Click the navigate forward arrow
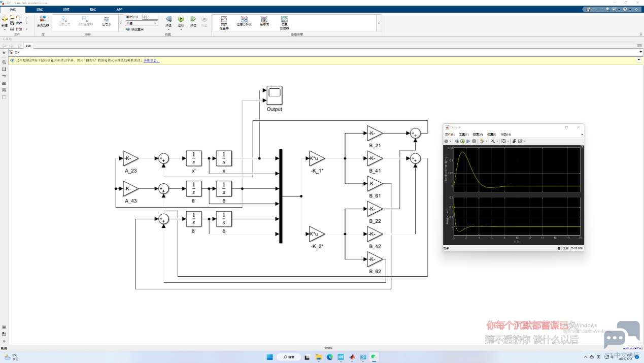This screenshot has width=644, height=363. coord(11,46)
